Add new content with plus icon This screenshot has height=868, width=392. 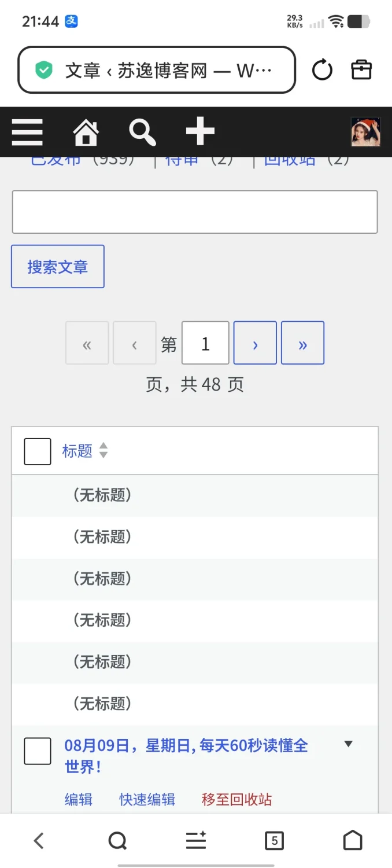coord(200,132)
